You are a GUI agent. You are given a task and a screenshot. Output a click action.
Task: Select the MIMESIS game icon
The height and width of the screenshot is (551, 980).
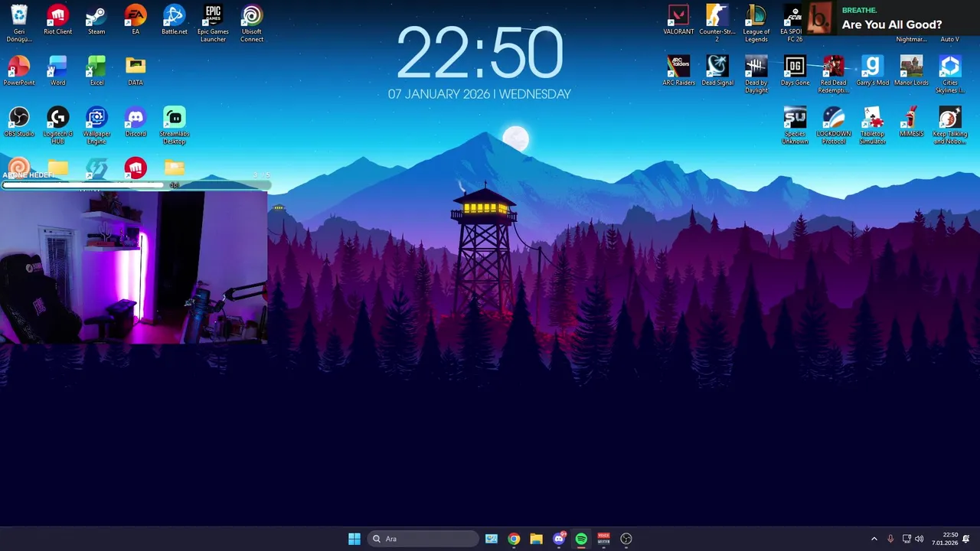coord(911,122)
